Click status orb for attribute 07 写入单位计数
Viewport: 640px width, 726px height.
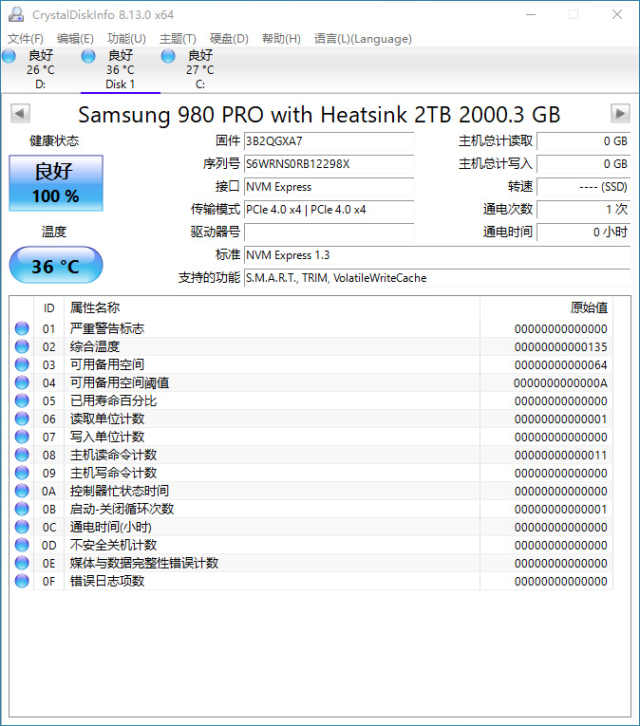pos(22,437)
